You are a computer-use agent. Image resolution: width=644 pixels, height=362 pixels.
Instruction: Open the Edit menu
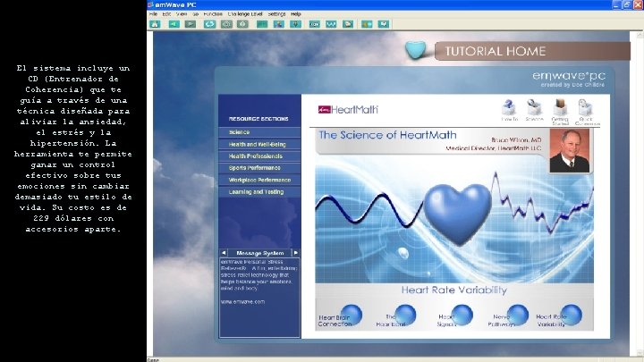pos(166,14)
